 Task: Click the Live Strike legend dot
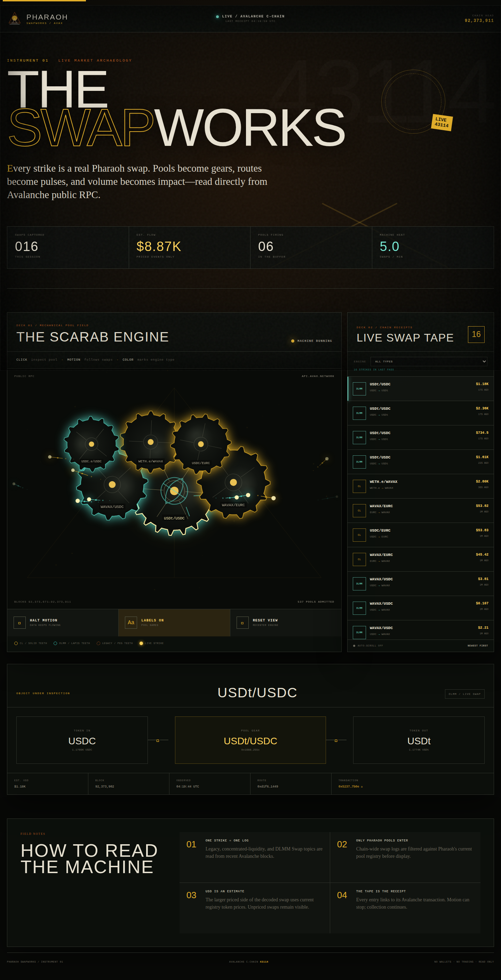click(x=141, y=643)
